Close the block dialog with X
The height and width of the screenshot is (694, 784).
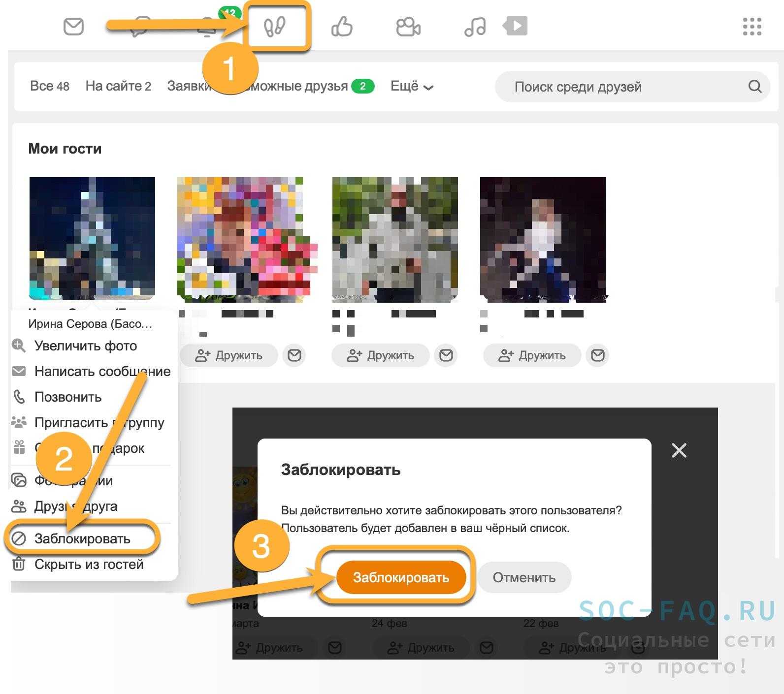679,450
